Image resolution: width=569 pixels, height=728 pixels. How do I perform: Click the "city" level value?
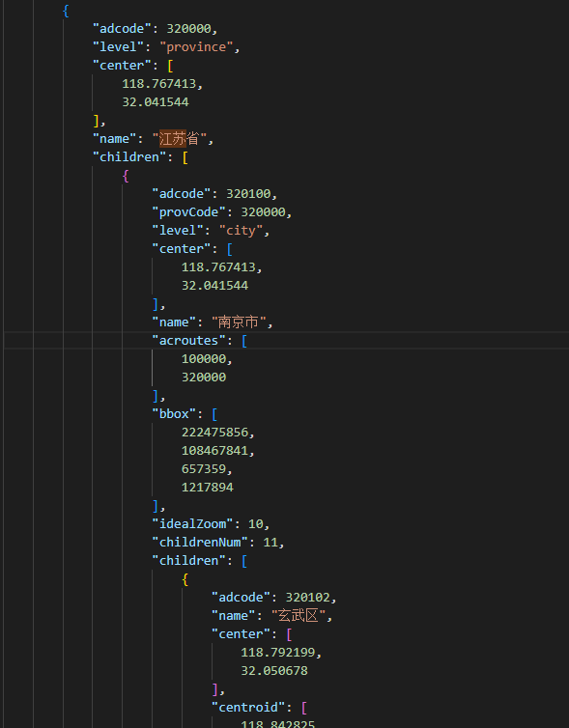241,231
